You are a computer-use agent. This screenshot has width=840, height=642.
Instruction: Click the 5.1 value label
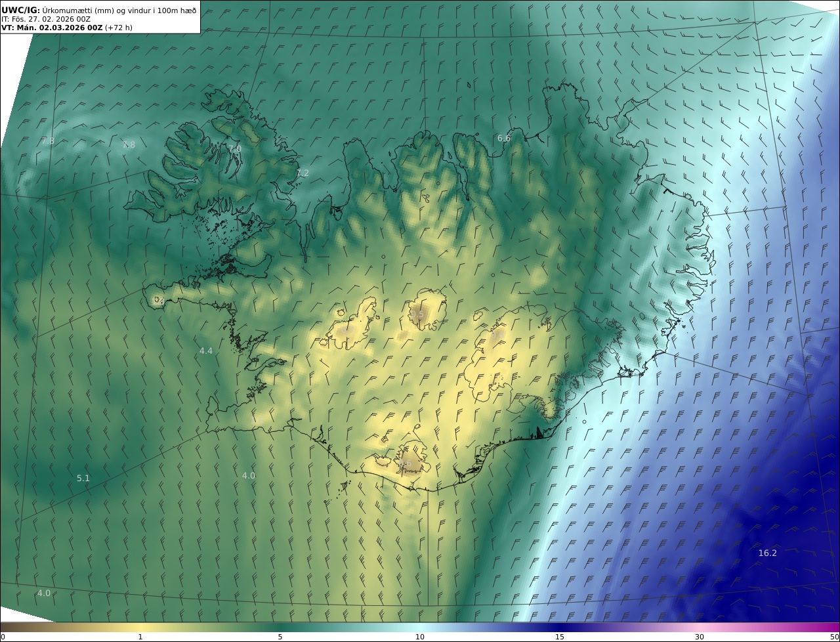point(83,479)
